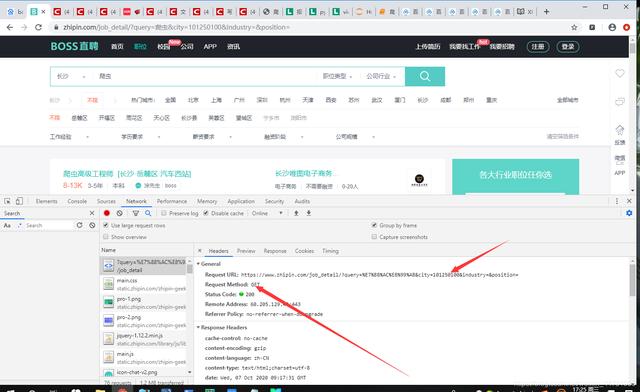Toggle the Aa match case option
The height and width of the screenshot is (392, 640).
click(x=7, y=225)
